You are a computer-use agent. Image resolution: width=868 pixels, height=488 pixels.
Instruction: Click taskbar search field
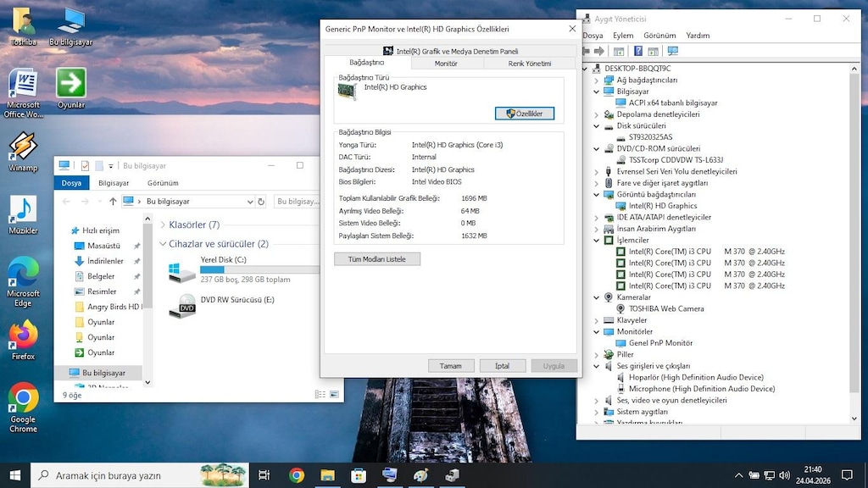pos(140,475)
